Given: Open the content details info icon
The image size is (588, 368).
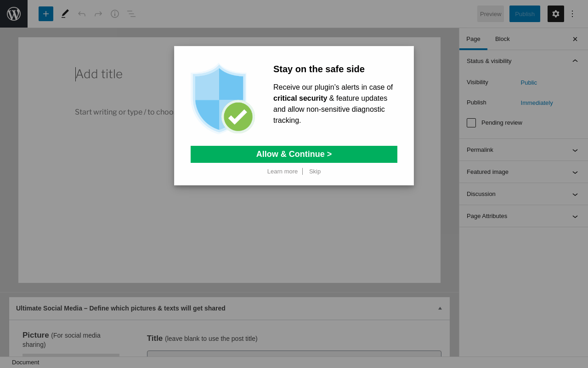Looking at the screenshot, I should click(x=115, y=14).
